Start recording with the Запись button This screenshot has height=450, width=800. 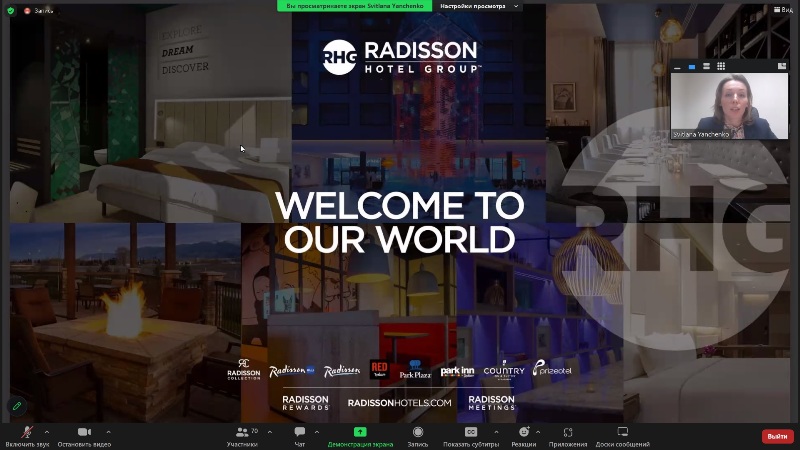(x=418, y=437)
